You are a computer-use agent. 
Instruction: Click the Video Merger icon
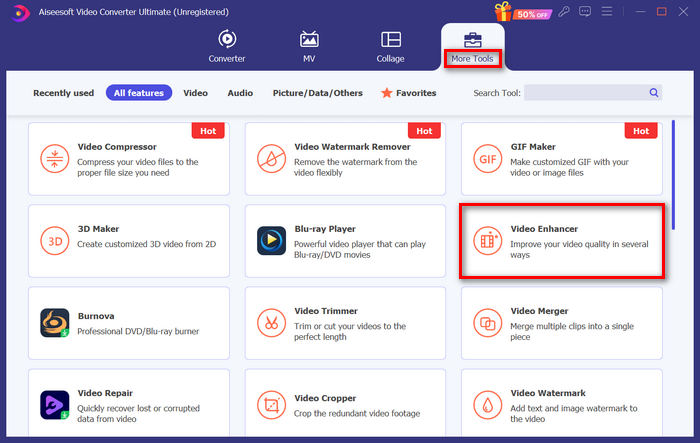tap(488, 323)
